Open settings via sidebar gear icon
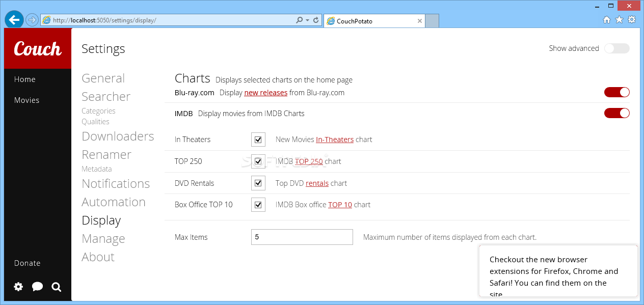Viewport: 644px width, 305px height. (x=18, y=287)
